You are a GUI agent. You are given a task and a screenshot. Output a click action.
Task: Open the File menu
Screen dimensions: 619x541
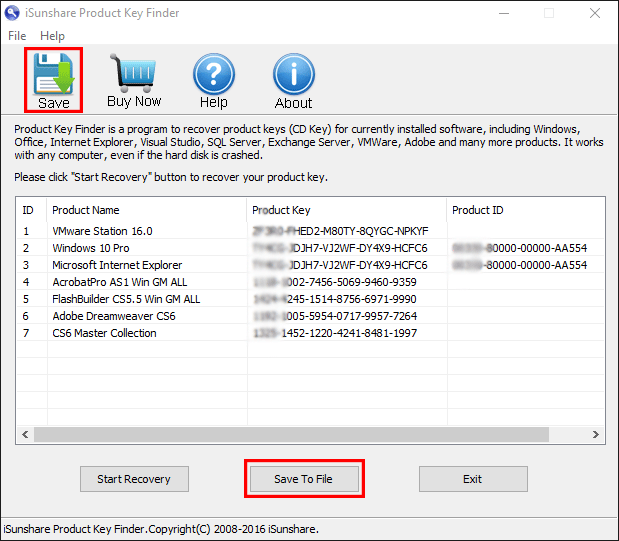[x=17, y=36]
